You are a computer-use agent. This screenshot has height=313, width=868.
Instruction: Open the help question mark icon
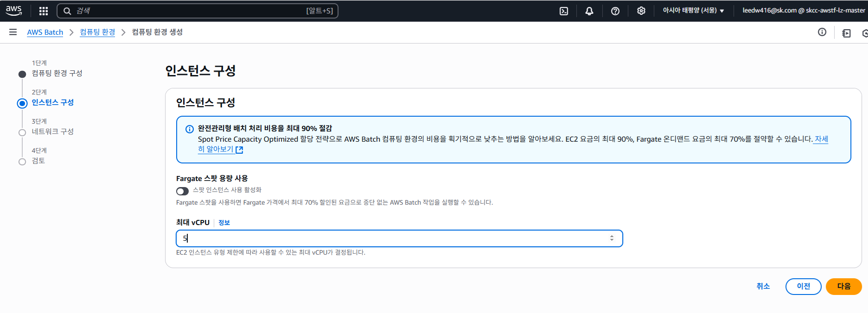tap(615, 11)
